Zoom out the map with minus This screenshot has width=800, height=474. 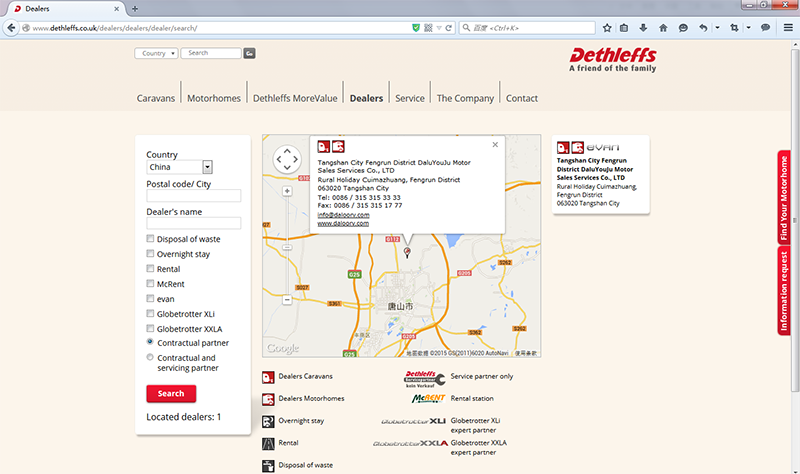pos(287,300)
